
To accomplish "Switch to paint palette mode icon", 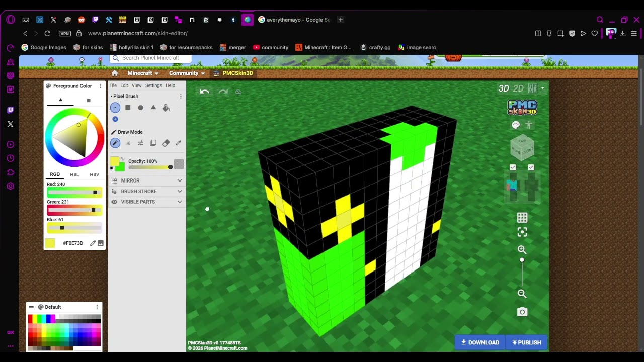I will coord(516,125).
